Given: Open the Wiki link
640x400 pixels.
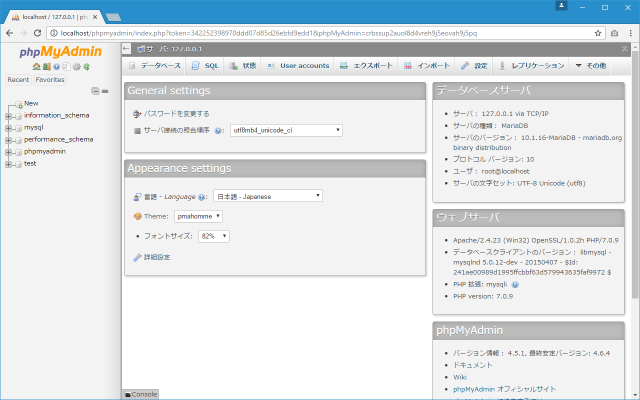Looking at the screenshot, I should click(x=460, y=377).
